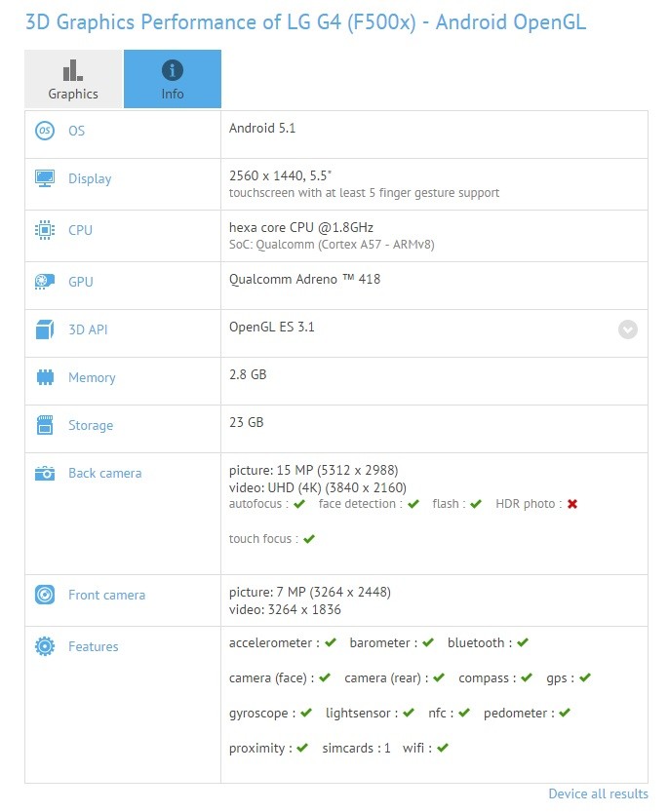This screenshot has width=669, height=812.
Task: Click the gyroscope checkmark
Action: coord(306,714)
